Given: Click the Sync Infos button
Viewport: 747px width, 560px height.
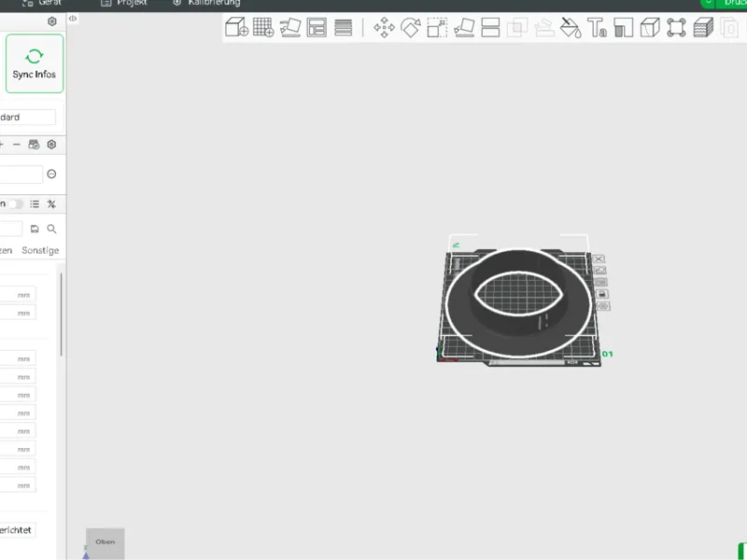Looking at the screenshot, I should point(35,63).
